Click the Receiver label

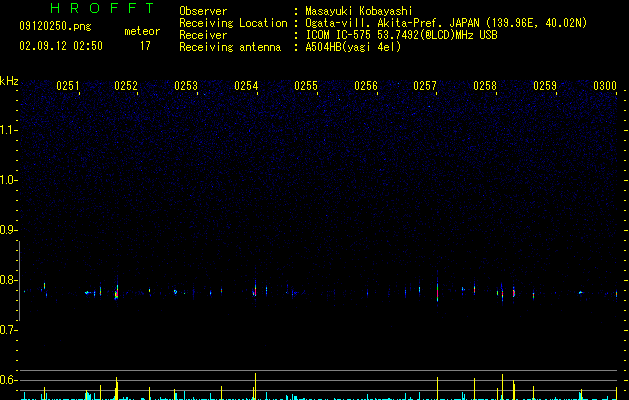coord(203,35)
